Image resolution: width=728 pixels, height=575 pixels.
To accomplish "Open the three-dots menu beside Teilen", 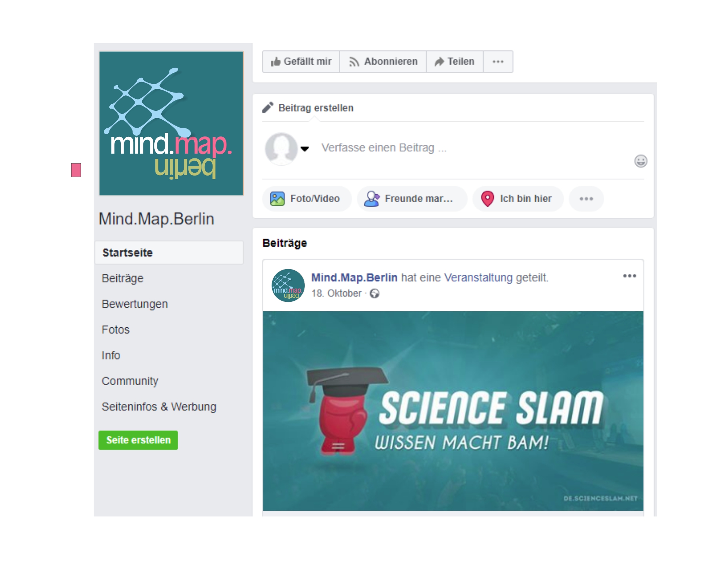I will coord(498,61).
